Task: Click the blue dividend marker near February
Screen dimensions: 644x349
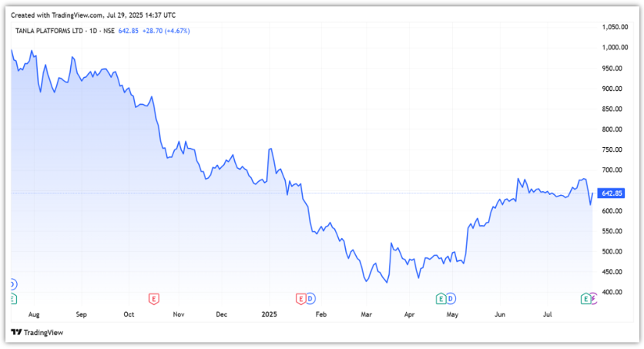Action: [x=310, y=297]
